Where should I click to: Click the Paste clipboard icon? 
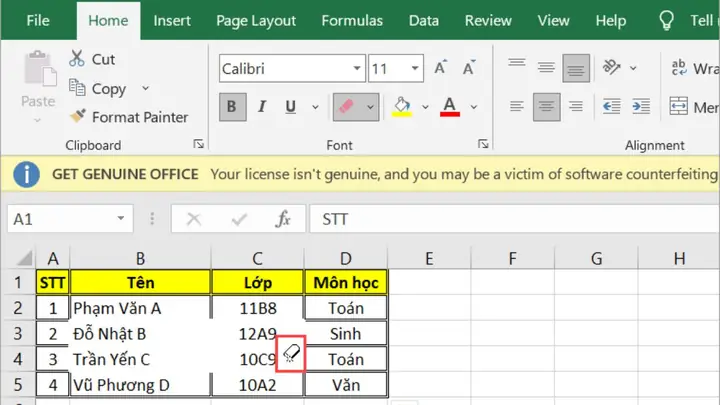[x=39, y=69]
